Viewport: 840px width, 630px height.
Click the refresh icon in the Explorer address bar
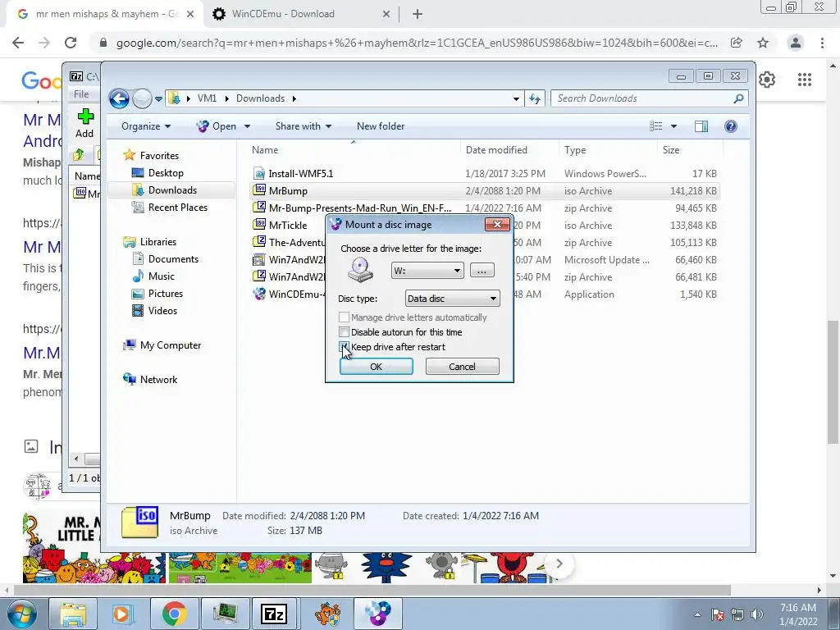[x=535, y=98]
